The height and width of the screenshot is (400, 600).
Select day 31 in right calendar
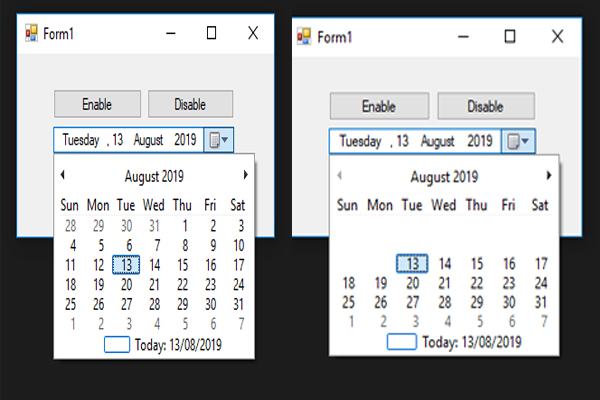tap(541, 302)
